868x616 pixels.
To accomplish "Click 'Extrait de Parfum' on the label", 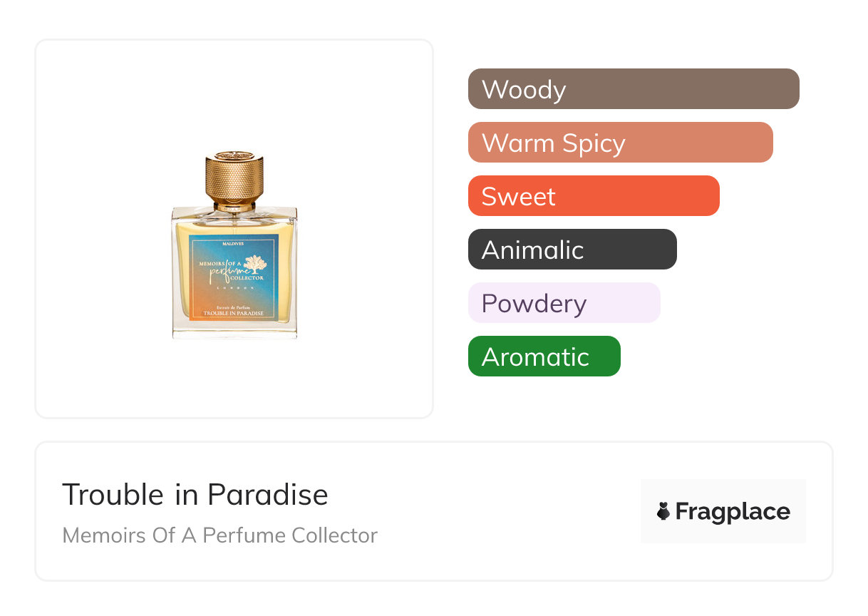I will click(x=234, y=307).
